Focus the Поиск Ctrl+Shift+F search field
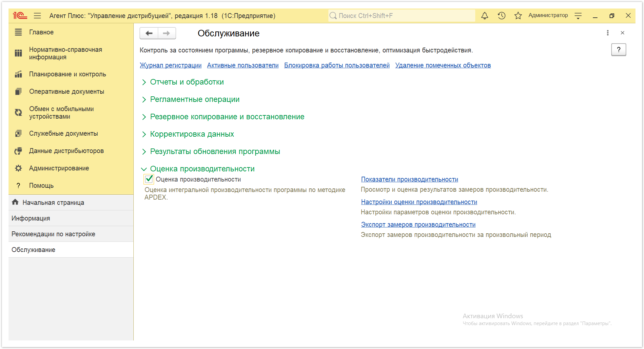The width and height of the screenshot is (644, 349). pyautogui.click(x=401, y=15)
